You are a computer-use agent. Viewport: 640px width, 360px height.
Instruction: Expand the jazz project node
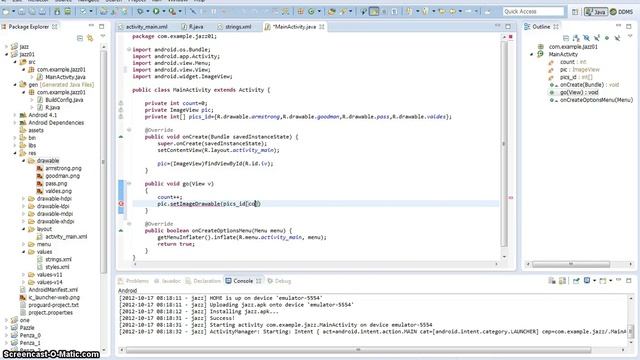(7, 47)
